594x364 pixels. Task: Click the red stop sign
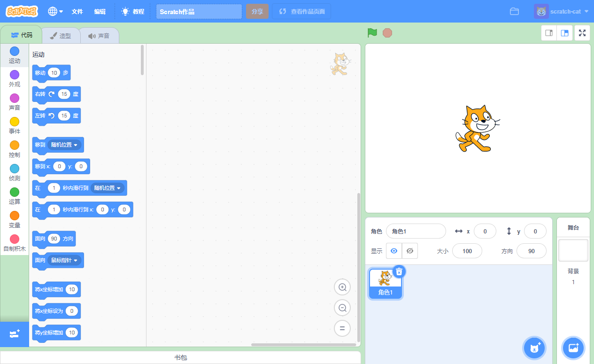(x=387, y=33)
